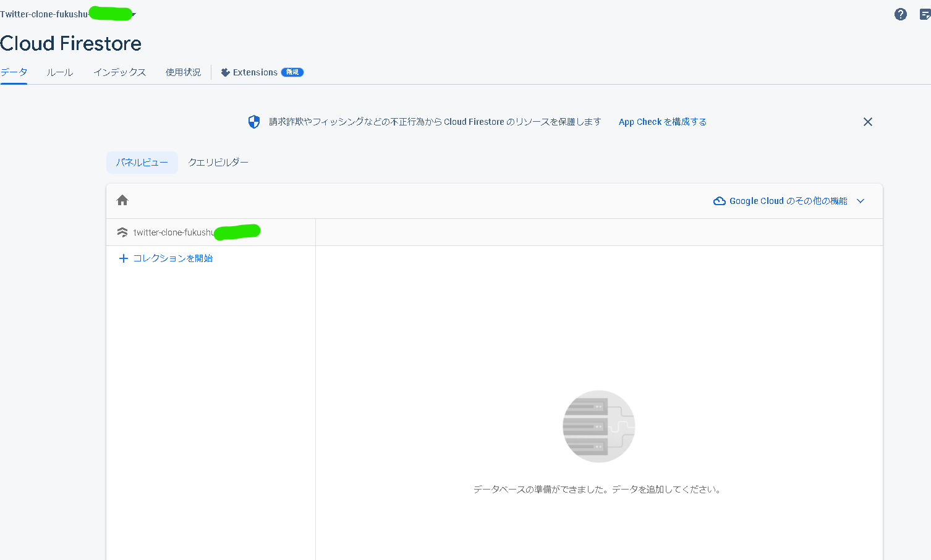Select the twitter-clone-fukushu database row
The width and height of the screenshot is (931, 560).
pos(211,232)
